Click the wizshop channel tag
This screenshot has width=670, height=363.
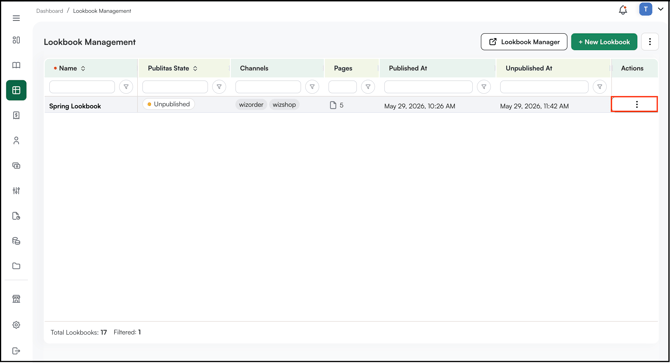point(284,105)
